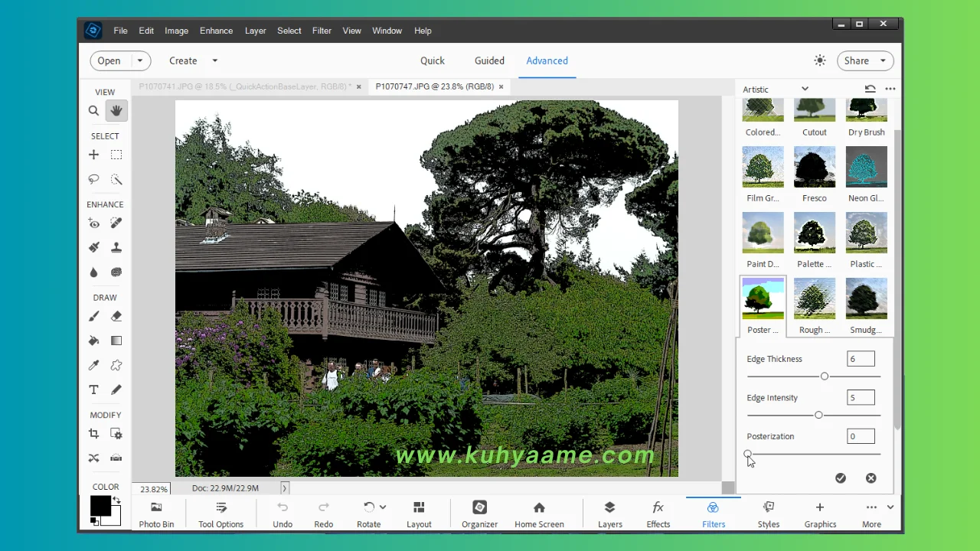Select the Eraser tool
The width and height of the screenshot is (980, 551).
(116, 316)
